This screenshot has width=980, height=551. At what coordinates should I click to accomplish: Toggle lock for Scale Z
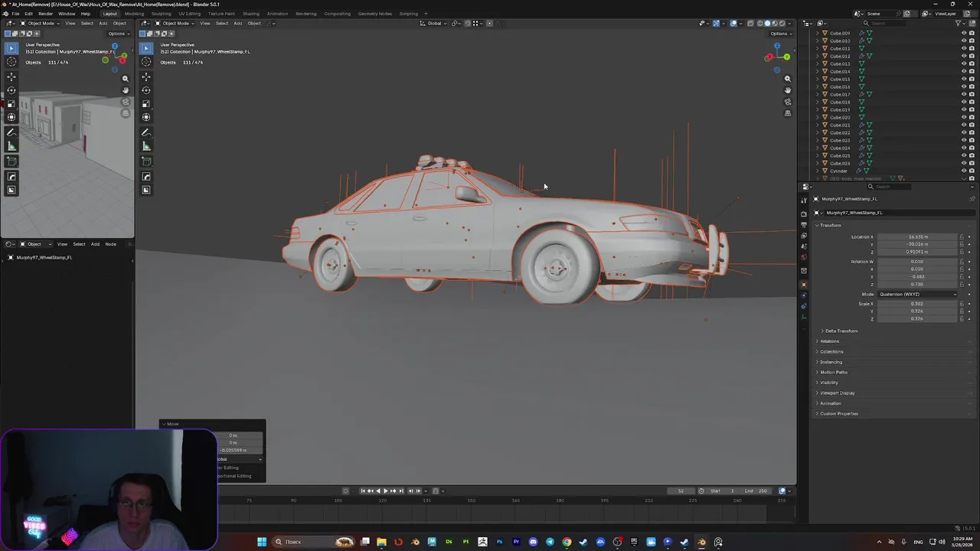coord(962,318)
